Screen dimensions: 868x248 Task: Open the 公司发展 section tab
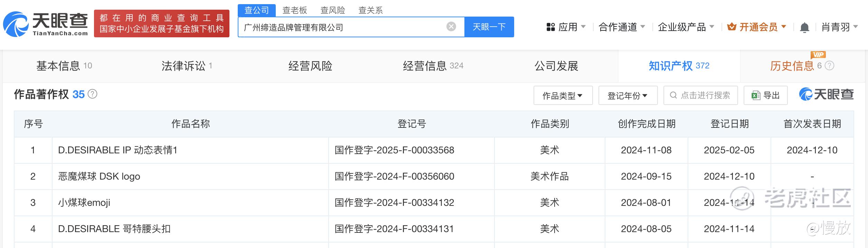[556, 66]
